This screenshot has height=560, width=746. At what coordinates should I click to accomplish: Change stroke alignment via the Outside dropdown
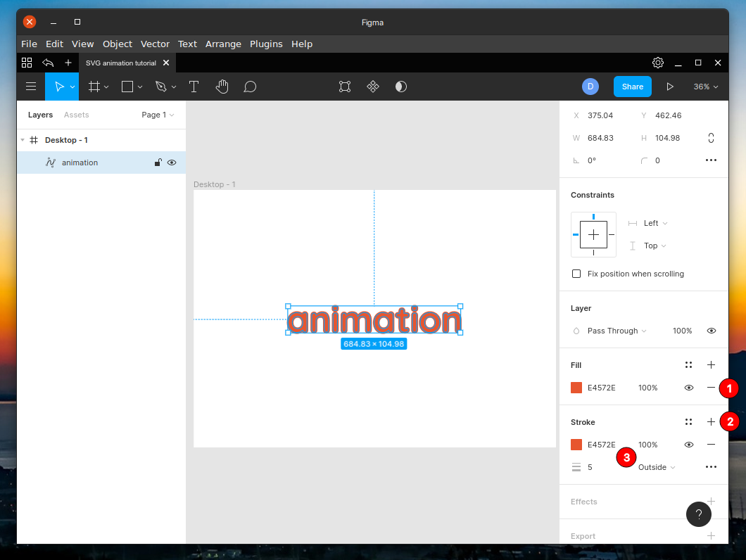pos(655,467)
